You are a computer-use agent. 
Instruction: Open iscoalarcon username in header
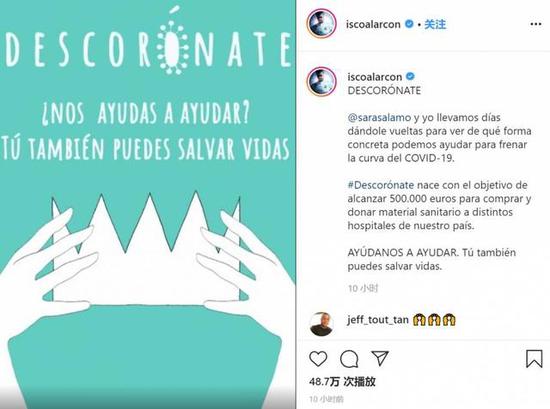pyautogui.click(x=373, y=25)
